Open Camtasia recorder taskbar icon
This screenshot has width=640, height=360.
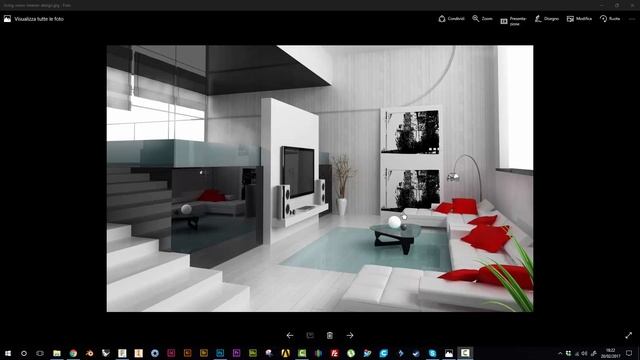click(465, 353)
